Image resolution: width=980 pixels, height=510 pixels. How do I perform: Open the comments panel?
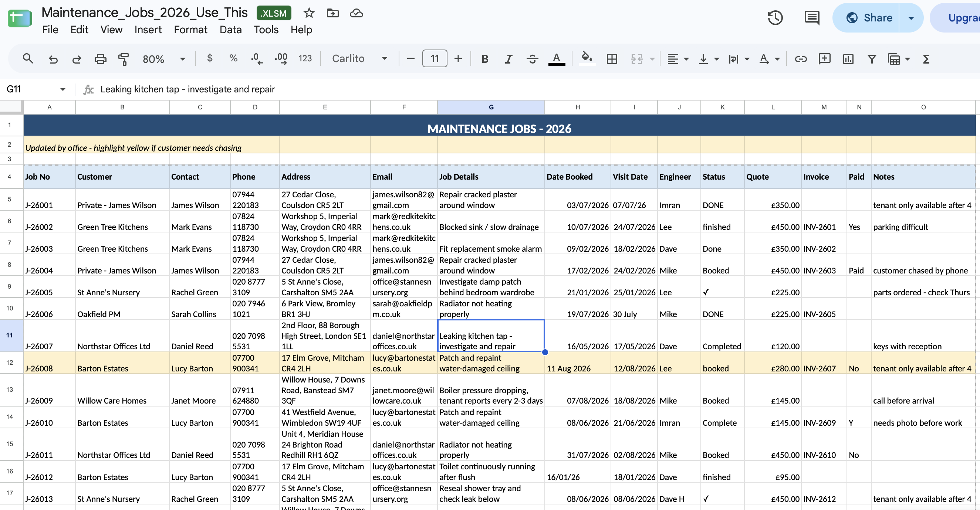pos(812,18)
